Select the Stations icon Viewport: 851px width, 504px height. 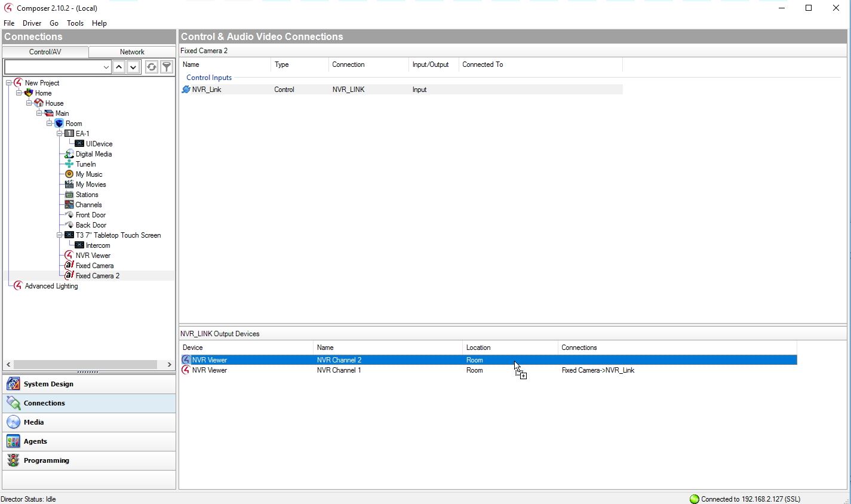tap(69, 195)
